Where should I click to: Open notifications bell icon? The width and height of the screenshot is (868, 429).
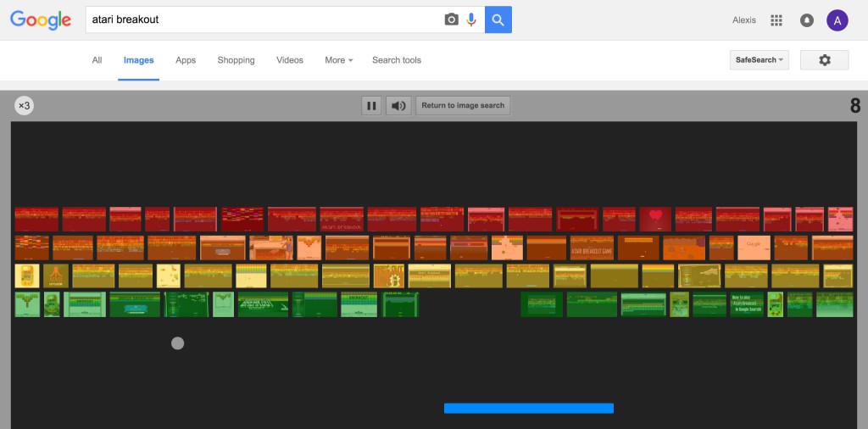[x=807, y=20]
